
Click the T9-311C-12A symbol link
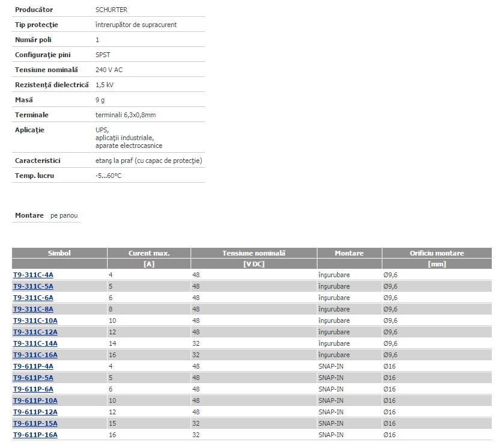click(x=35, y=332)
